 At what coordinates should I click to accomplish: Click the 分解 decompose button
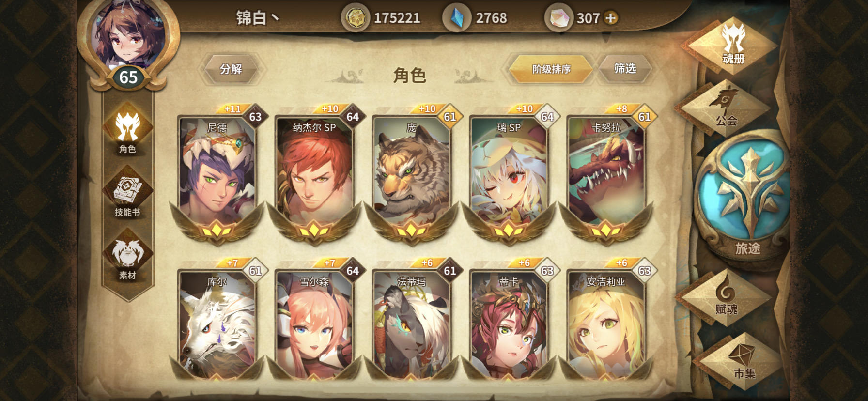[x=231, y=69]
